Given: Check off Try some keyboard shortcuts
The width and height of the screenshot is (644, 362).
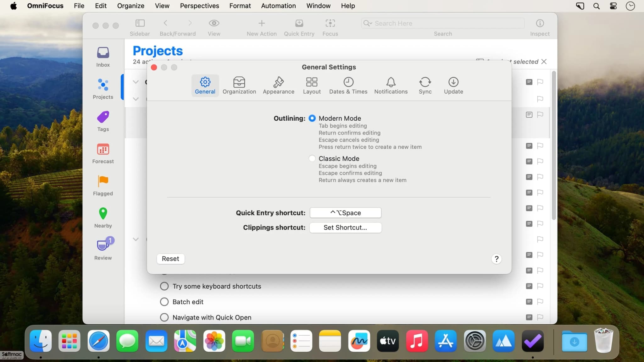Looking at the screenshot, I should tap(164, 286).
